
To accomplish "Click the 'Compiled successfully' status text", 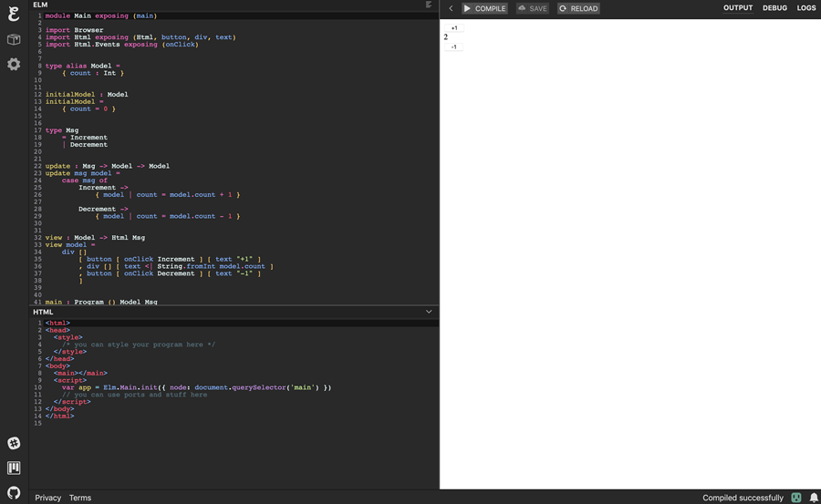I will (x=743, y=498).
